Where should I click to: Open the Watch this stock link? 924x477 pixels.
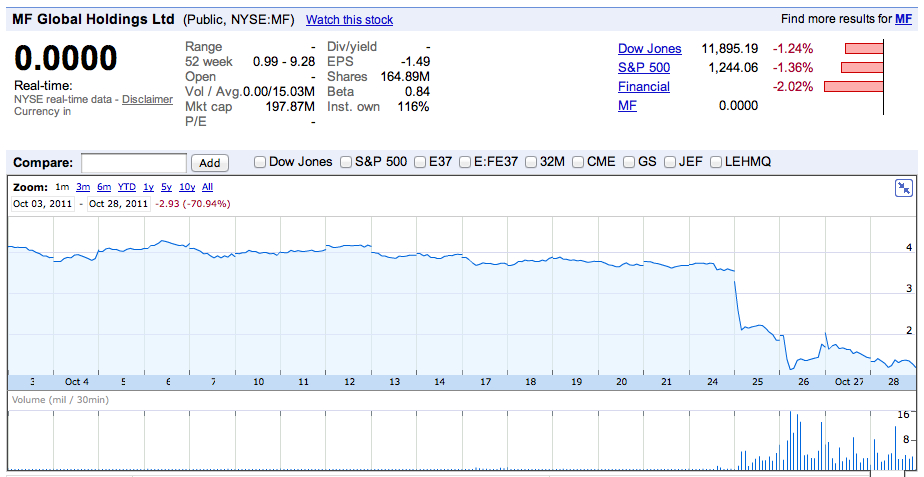pos(349,20)
